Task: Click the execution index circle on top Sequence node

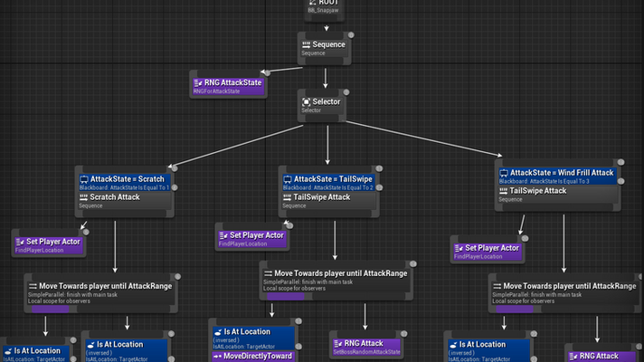Action: tap(351, 35)
